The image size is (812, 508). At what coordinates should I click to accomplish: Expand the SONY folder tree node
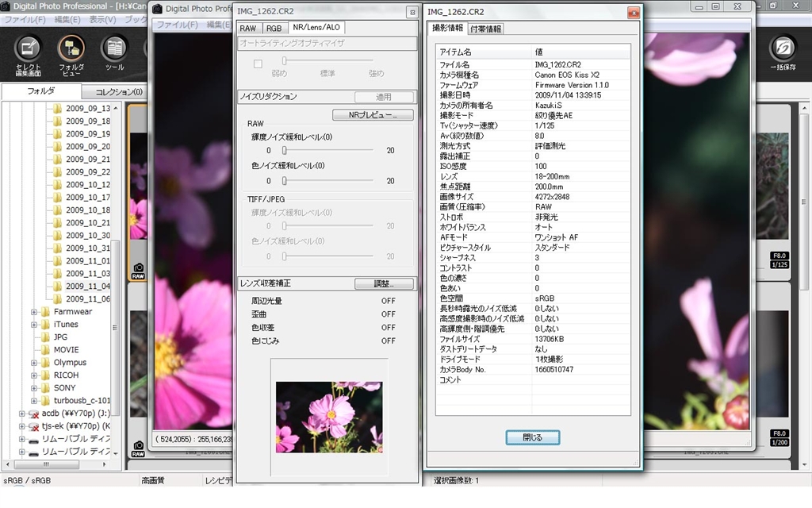click(34, 388)
